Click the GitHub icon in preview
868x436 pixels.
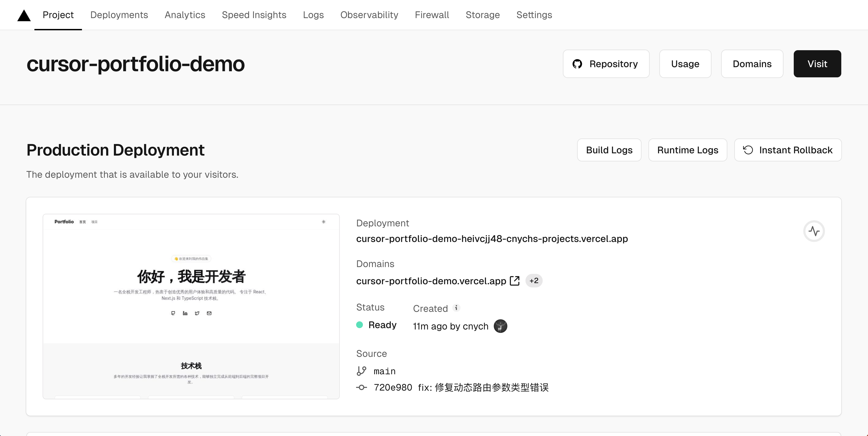pyautogui.click(x=173, y=313)
